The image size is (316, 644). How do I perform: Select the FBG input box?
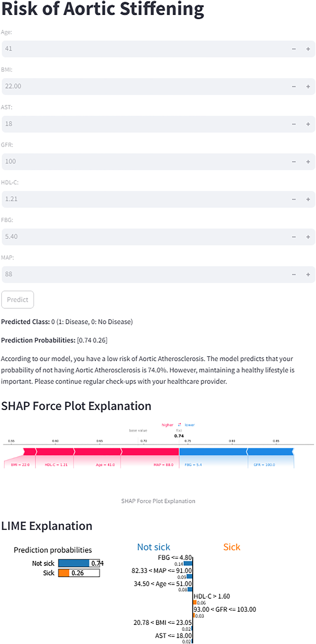click(143, 237)
